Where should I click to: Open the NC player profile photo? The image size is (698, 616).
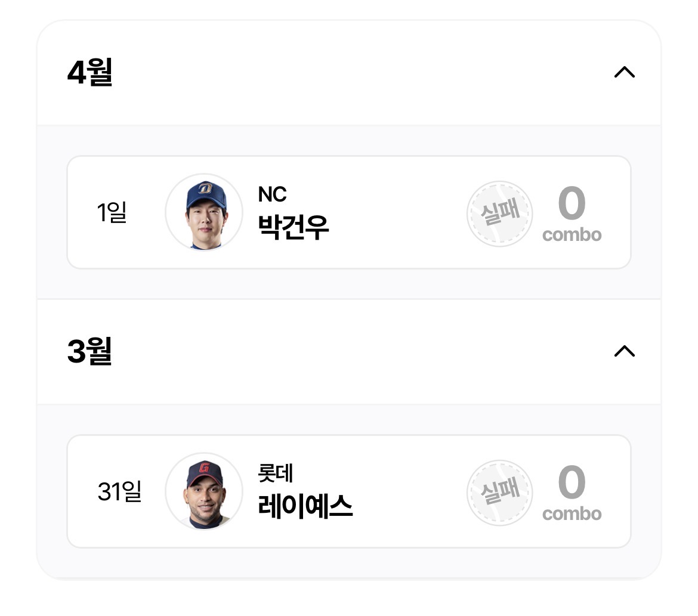pos(204,212)
